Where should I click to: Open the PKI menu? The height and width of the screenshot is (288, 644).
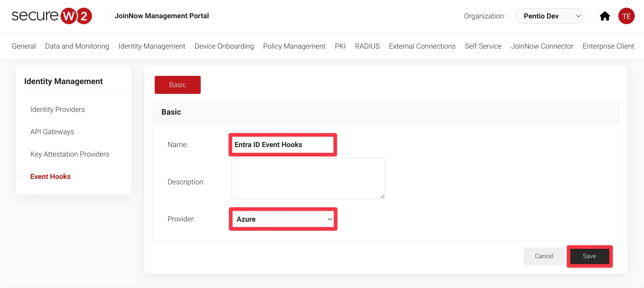pyautogui.click(x=340, y=46)
